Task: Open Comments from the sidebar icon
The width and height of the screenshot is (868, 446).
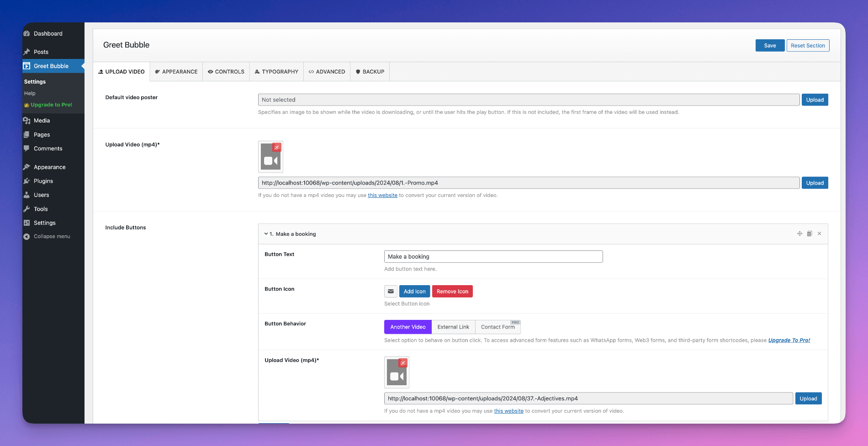Action: click(27, 149)
